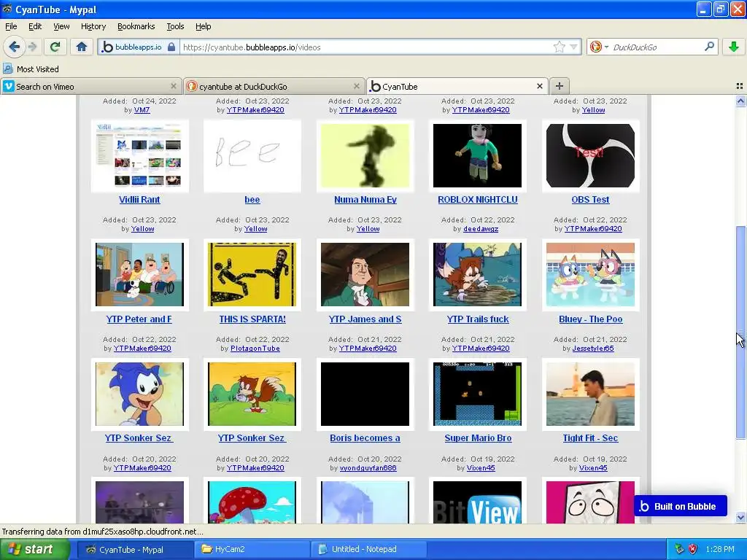
Task: Select the CyanTube tab
Action: pyautogui.click(x=457, y=86)
